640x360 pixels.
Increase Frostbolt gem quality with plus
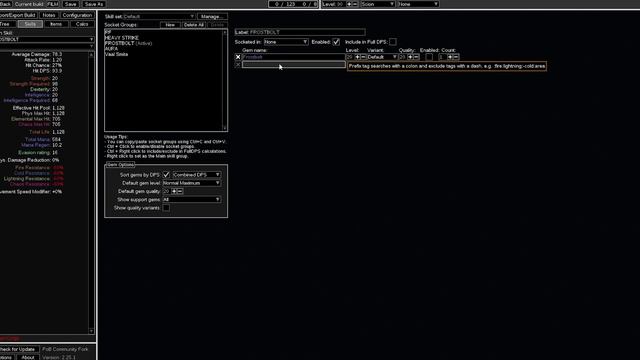click(410, 57)
